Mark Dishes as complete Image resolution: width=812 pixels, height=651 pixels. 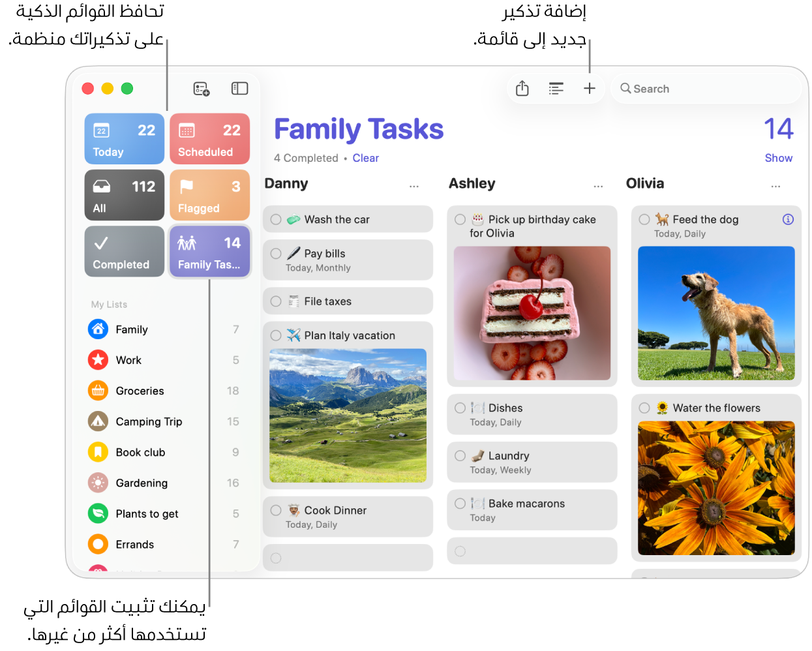[460, 408]
